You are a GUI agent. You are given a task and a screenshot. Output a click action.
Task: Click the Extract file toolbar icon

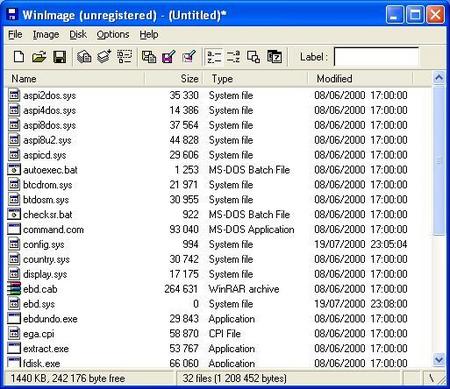169,57
